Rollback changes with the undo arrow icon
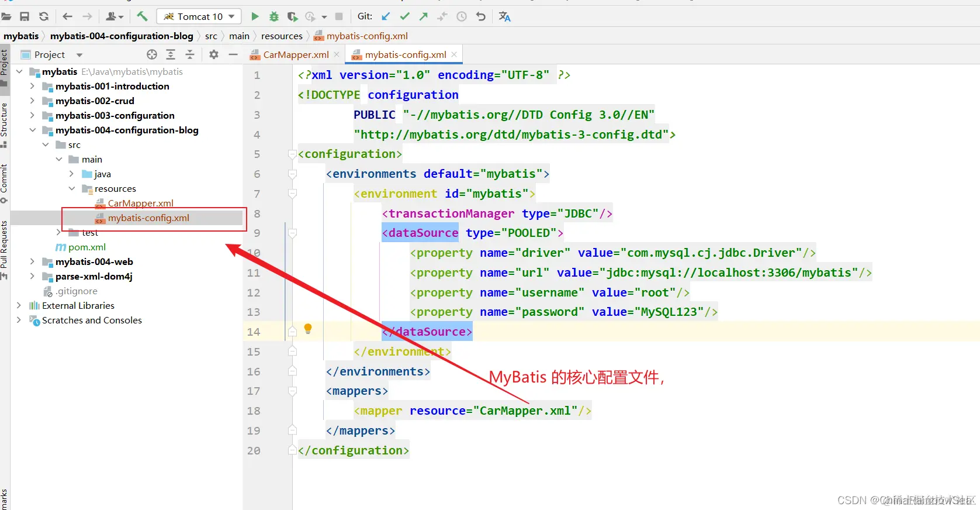980x510 pixels. [x=481, y=16]
